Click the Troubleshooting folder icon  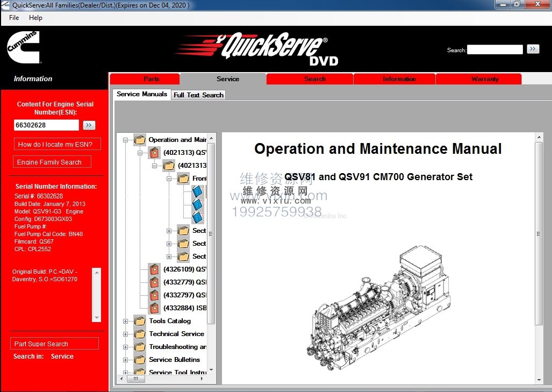point(140,347)
